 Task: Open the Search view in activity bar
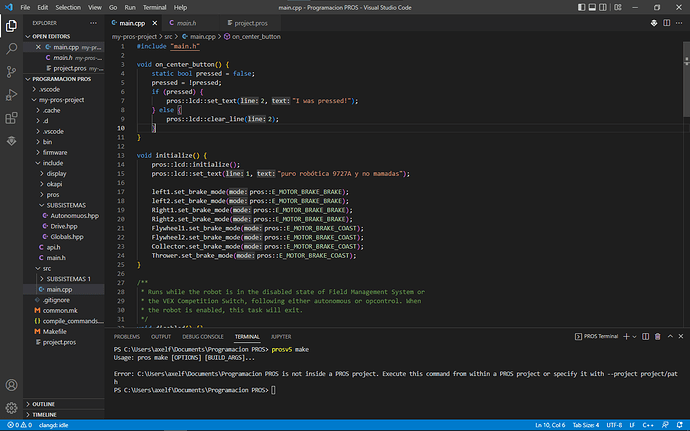point(11,48)
